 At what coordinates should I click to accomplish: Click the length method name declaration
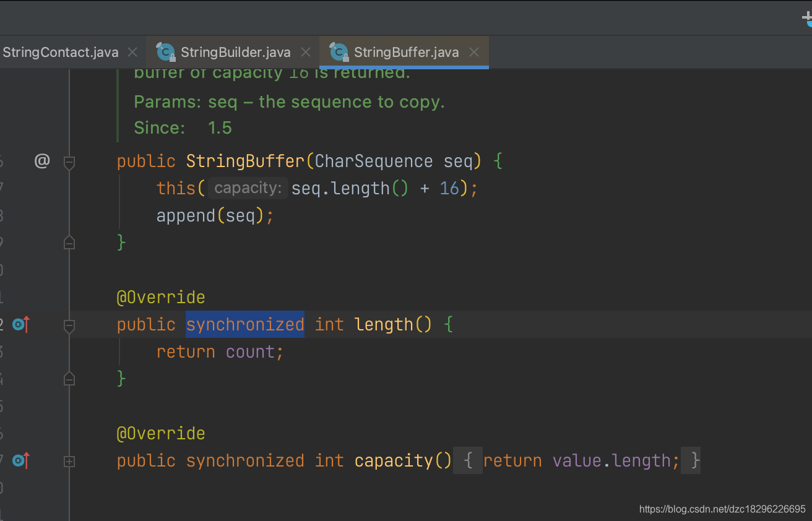(384, 324)
